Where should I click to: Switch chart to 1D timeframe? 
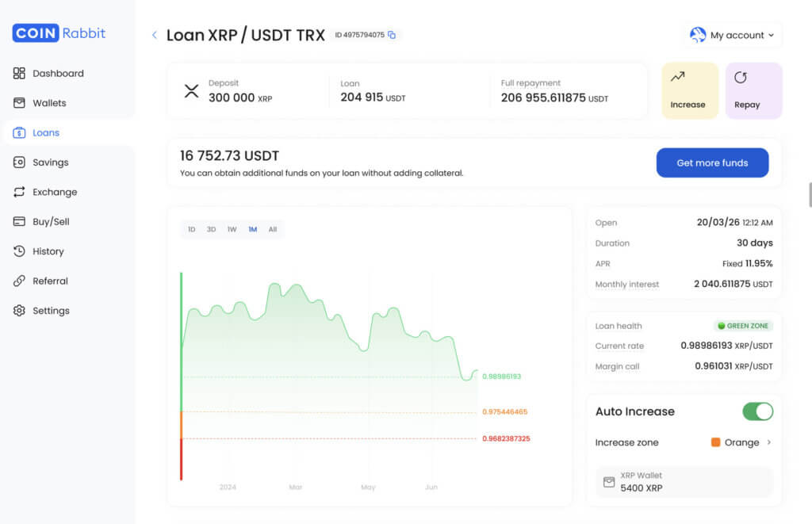click(x=192, y=229)
